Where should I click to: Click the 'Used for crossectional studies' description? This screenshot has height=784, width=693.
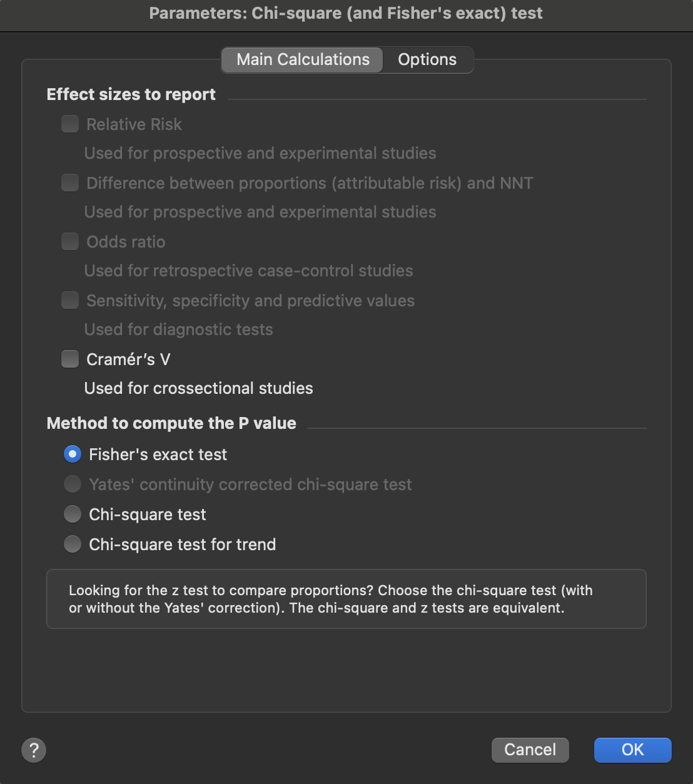pos(198,388)
